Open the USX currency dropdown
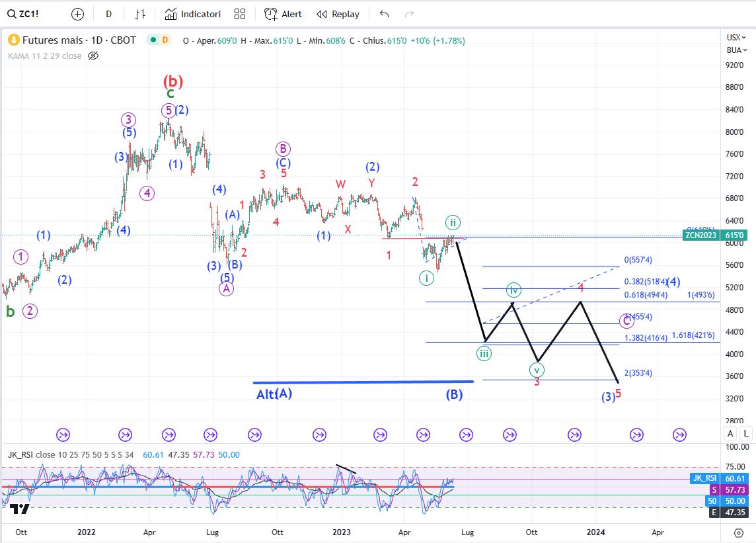Image resolution: width=756 pixels, height=543 pixels. point(736,37)
